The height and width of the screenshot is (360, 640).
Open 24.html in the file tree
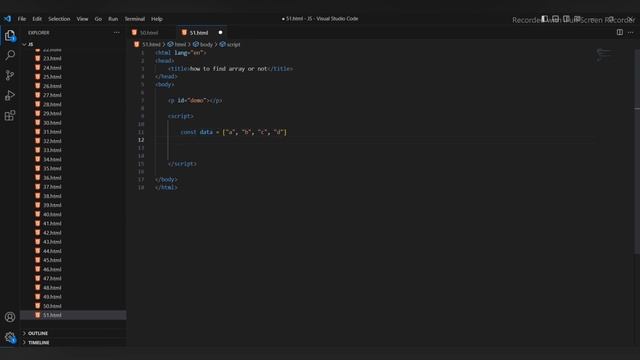(52, 68)
